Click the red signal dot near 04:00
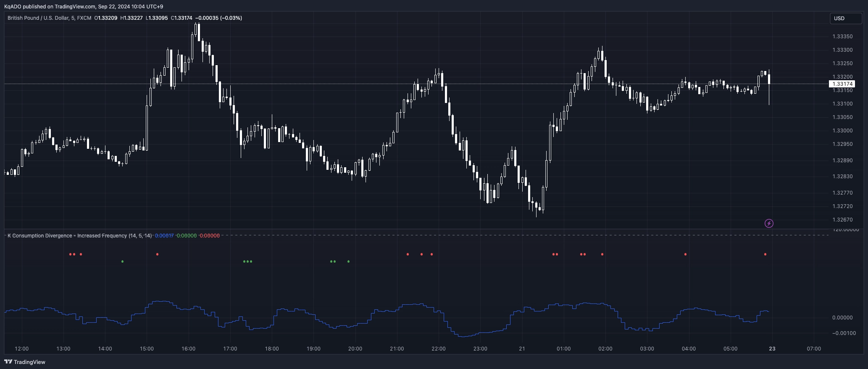 coord(686,254)
